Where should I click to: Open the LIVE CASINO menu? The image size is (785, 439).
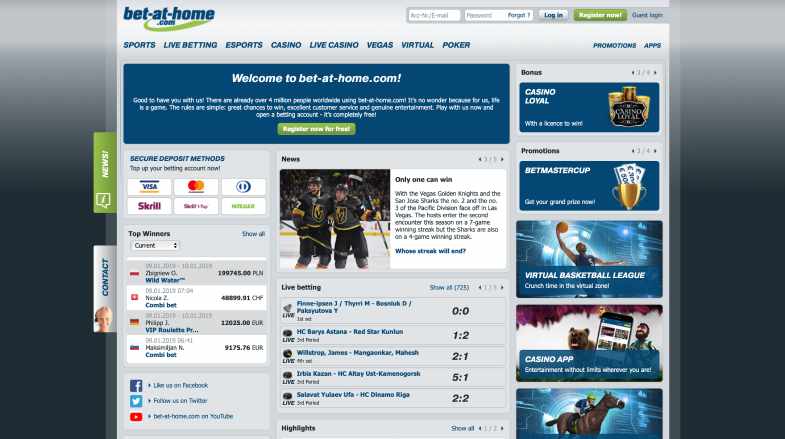(334, 45)
